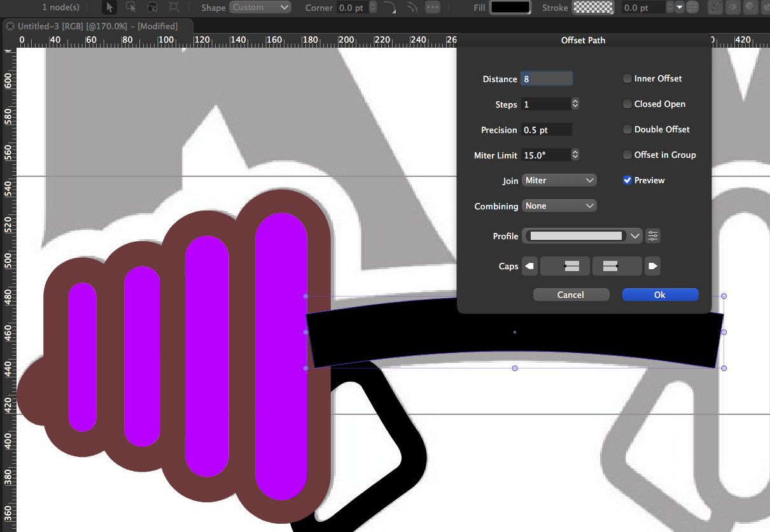Screen dimensions: 770x532
Task: Open the Combining dropdown set to None
Action: pyautogui.click(x=559, y=206)
